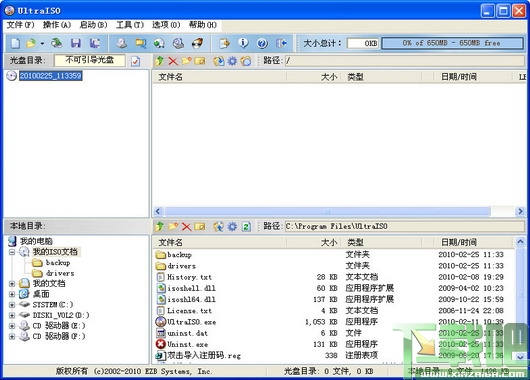The image size is (530, 380).
Task: Click blue gear icon in 本地目录 toolbar
Action: tap(232, 227)
